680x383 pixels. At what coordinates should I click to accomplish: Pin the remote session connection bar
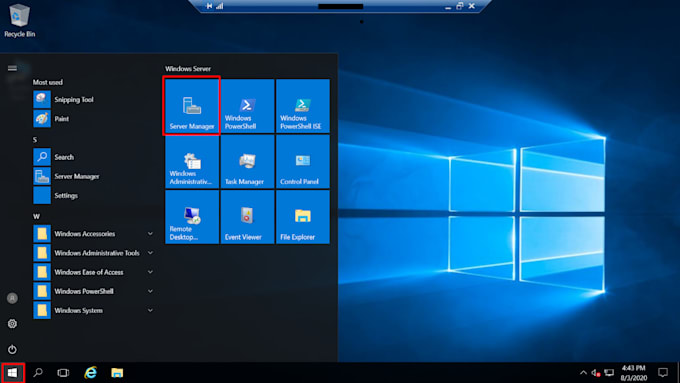(x=209, y=6)
